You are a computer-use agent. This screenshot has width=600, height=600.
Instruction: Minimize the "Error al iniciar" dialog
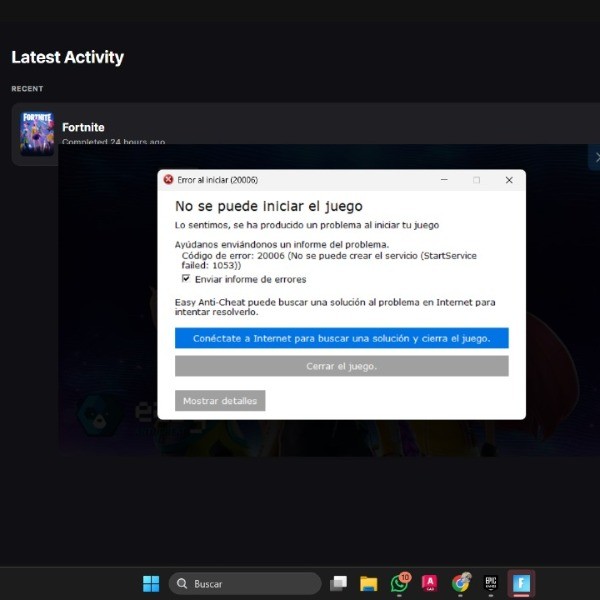click(444, 180)
